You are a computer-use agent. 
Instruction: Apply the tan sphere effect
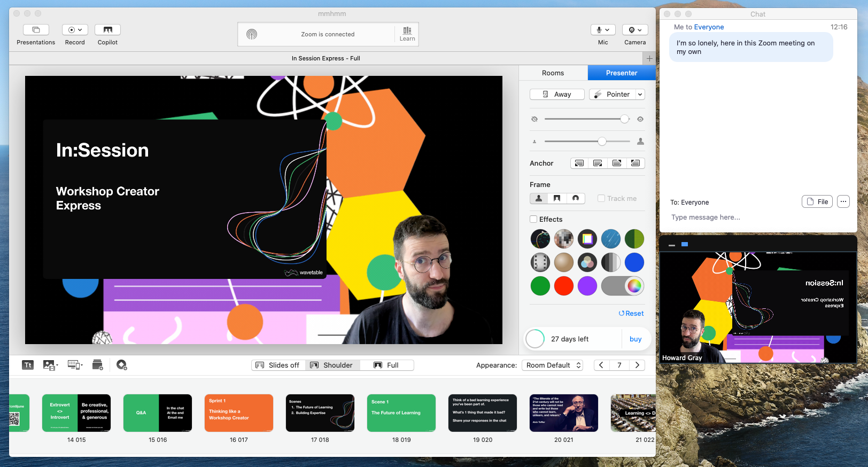pyautogui.click(x=564, y=262)
